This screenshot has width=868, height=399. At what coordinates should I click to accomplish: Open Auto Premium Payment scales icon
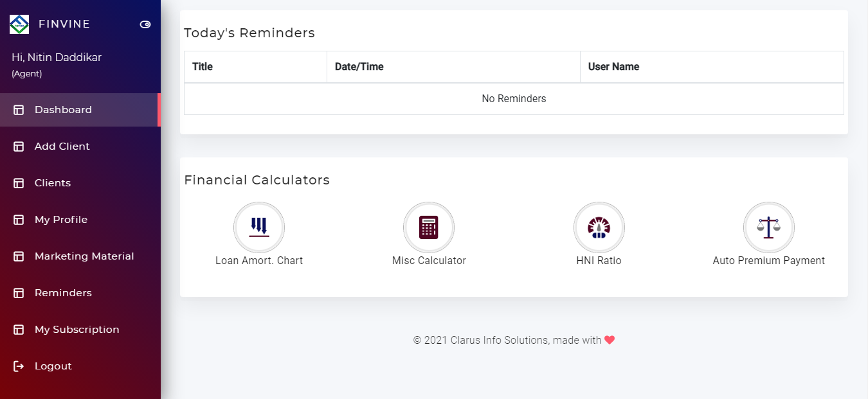tap(769, 227)
